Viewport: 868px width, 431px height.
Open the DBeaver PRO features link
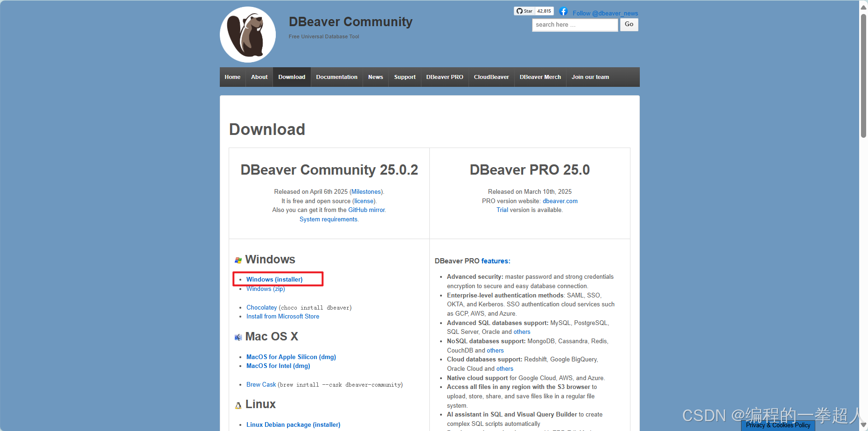(x=496, y=261)
